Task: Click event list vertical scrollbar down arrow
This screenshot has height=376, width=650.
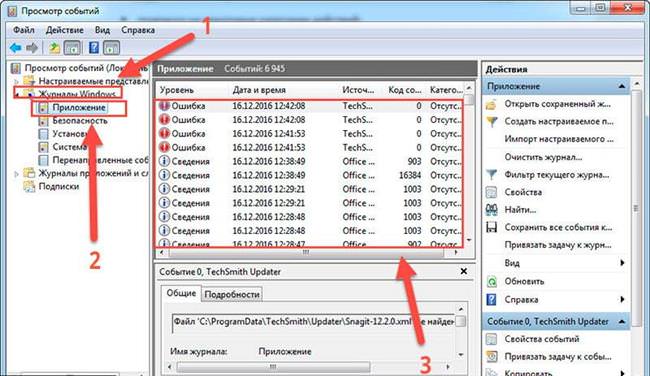Action: (x=469, y=240)
